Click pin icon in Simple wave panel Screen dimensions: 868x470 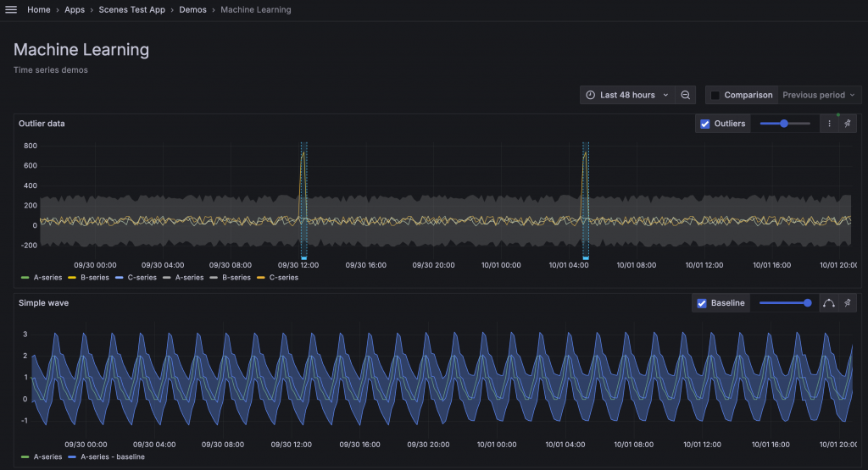(848, 303)
